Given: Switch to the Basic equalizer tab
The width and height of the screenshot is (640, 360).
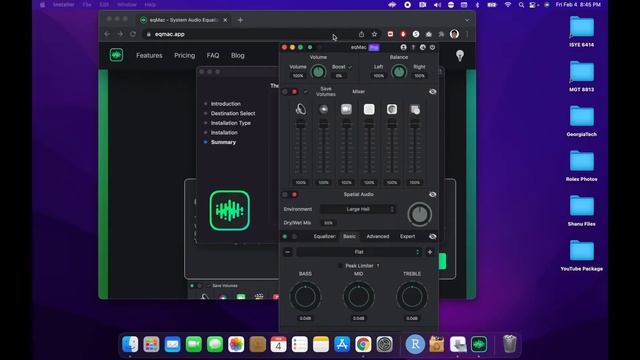Looking at the screenshot, I should click(349, 236).
